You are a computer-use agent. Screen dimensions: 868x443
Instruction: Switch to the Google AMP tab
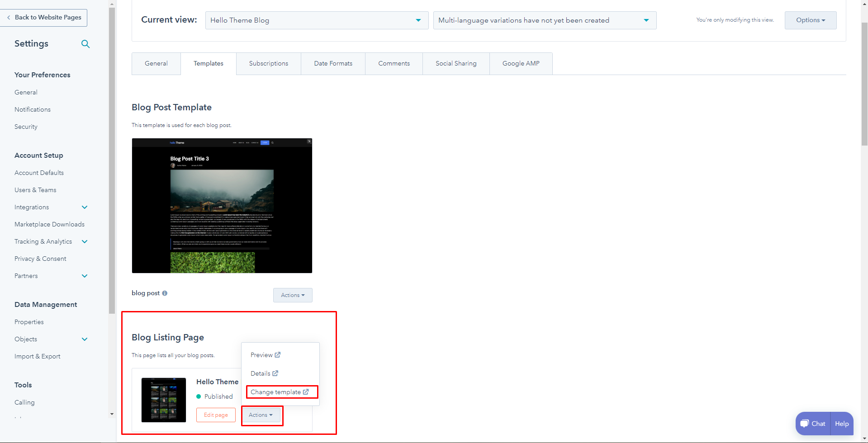[521, 64]
